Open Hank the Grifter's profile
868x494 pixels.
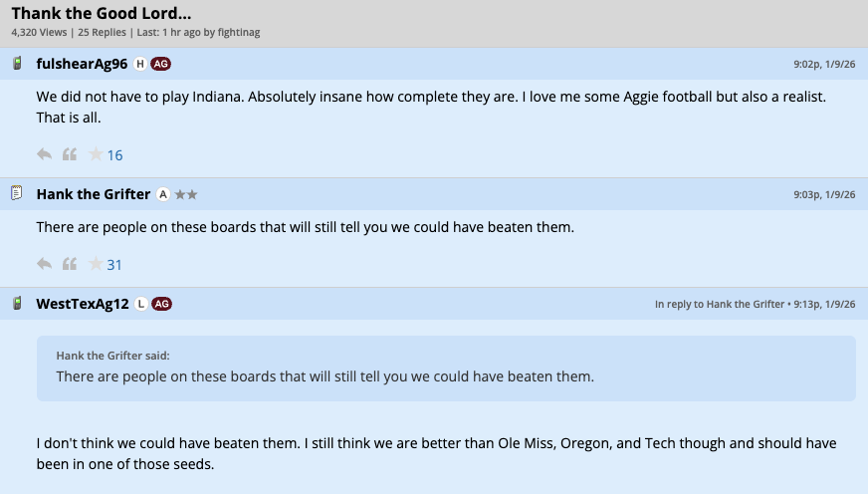94,194
